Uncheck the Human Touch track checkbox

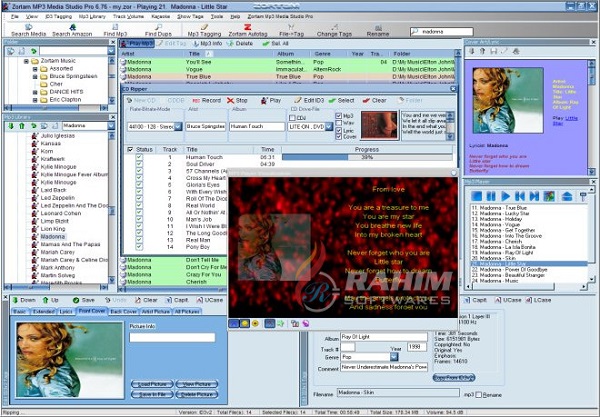click(139, 157)
